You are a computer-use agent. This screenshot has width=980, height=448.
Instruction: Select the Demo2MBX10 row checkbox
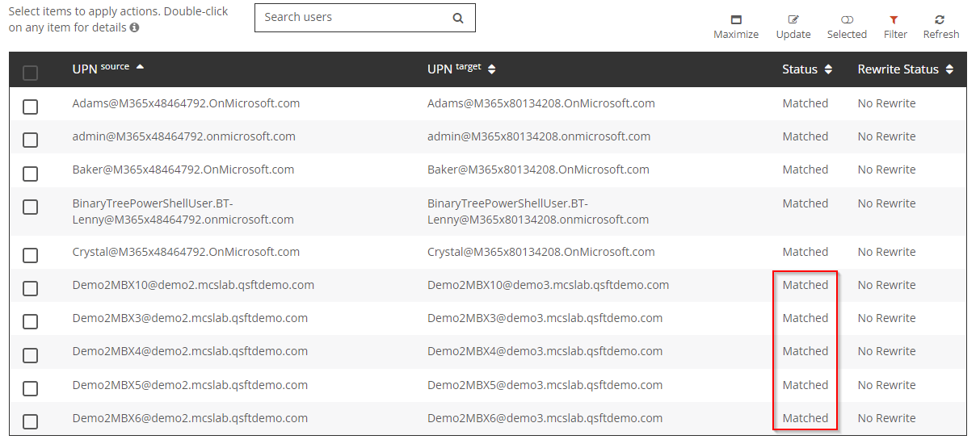tap(30, 288)
